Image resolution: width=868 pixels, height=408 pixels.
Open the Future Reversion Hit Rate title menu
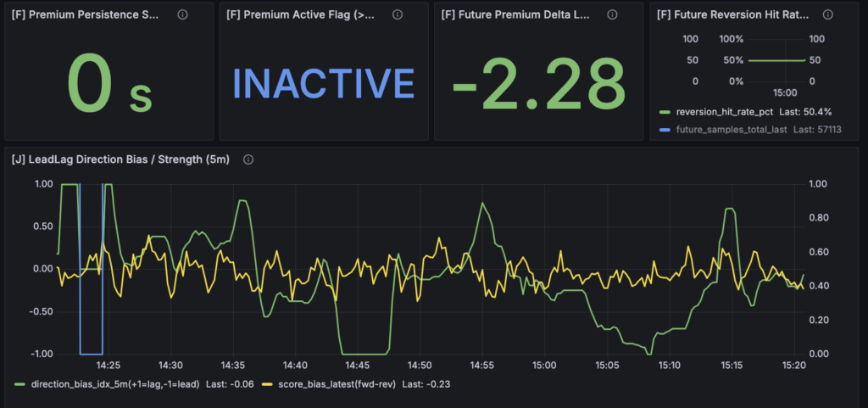point(734,14)
